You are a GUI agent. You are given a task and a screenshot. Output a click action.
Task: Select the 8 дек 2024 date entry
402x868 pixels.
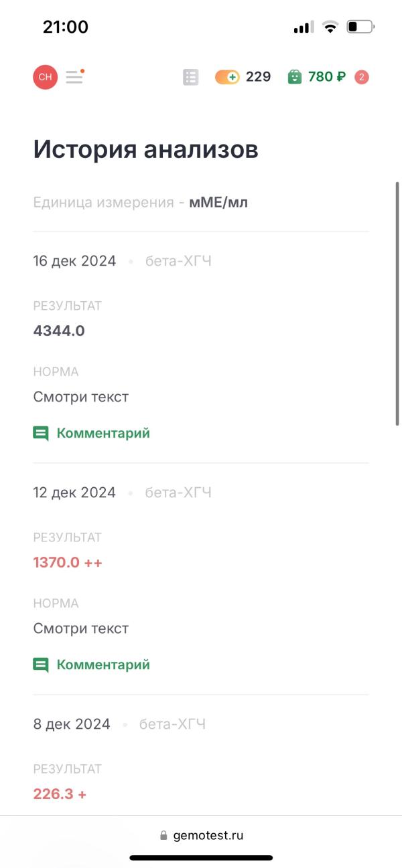pos(72,724)
